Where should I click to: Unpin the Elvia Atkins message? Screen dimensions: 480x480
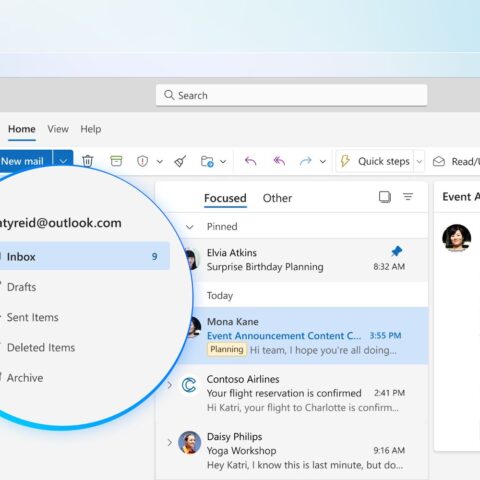397,251
